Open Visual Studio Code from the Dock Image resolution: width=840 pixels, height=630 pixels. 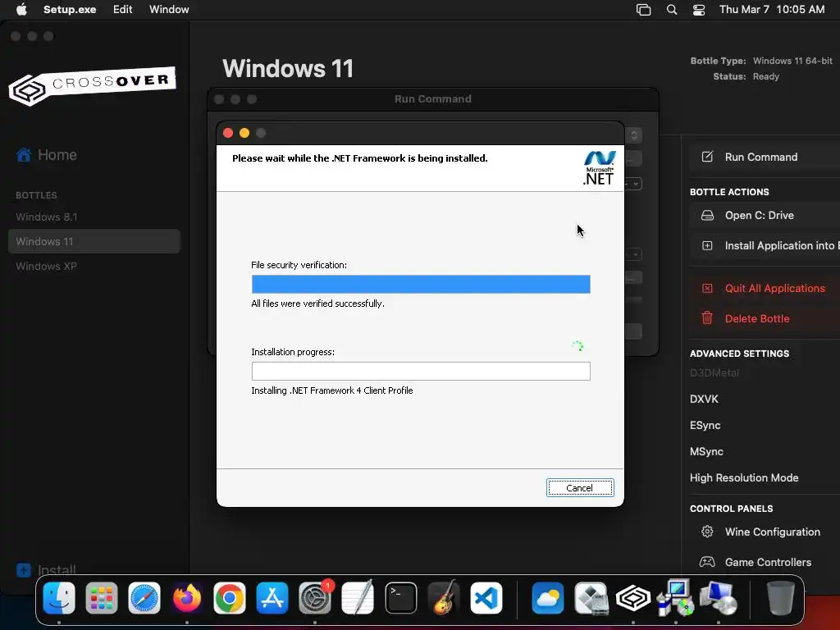(486, 598)
